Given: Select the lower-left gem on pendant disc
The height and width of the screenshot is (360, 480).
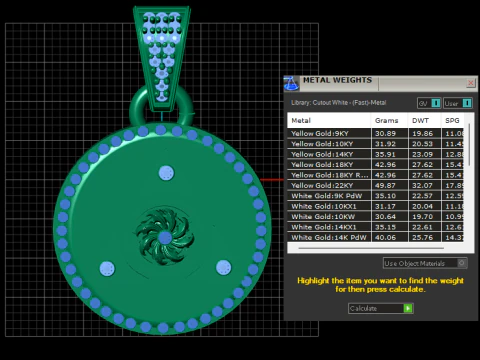Looking at the screenshot, I should point(107,268).
